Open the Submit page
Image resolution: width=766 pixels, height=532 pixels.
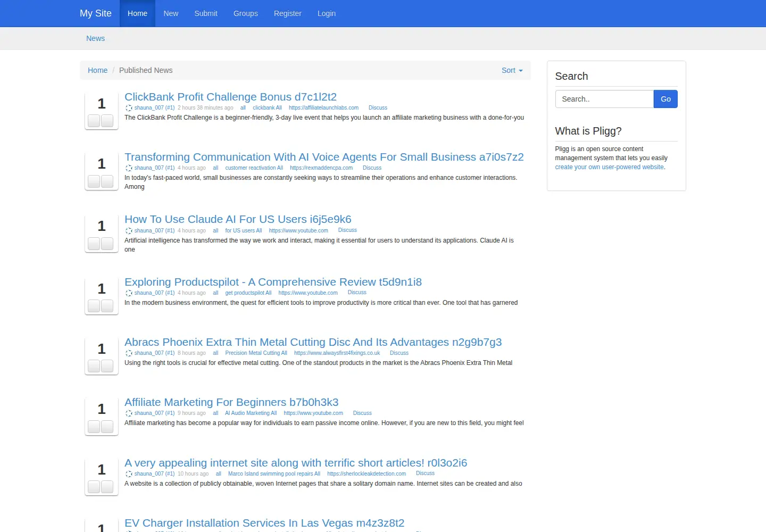point(206,13)
